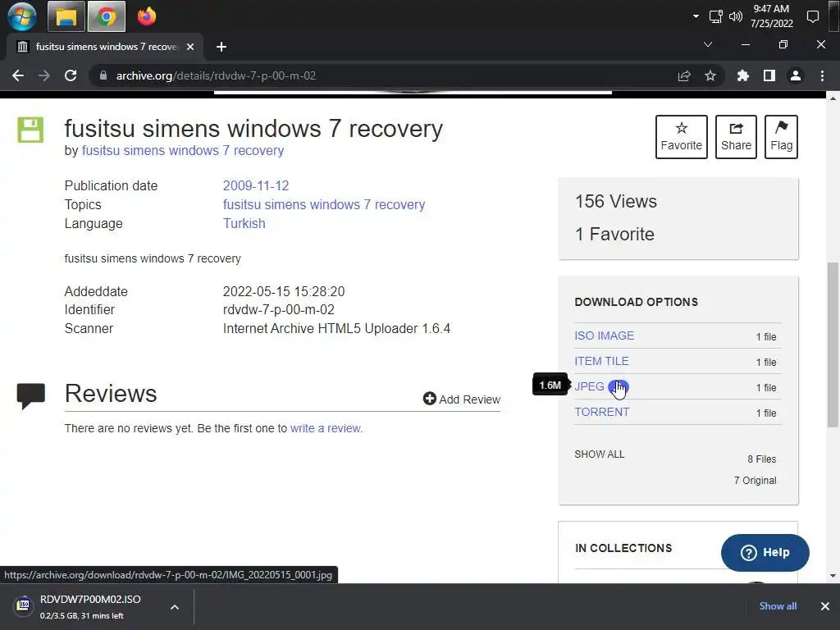Click the Reviews speech bubble icon
Image resolution: width=840 pixels, height=630 pixels.
31,396
